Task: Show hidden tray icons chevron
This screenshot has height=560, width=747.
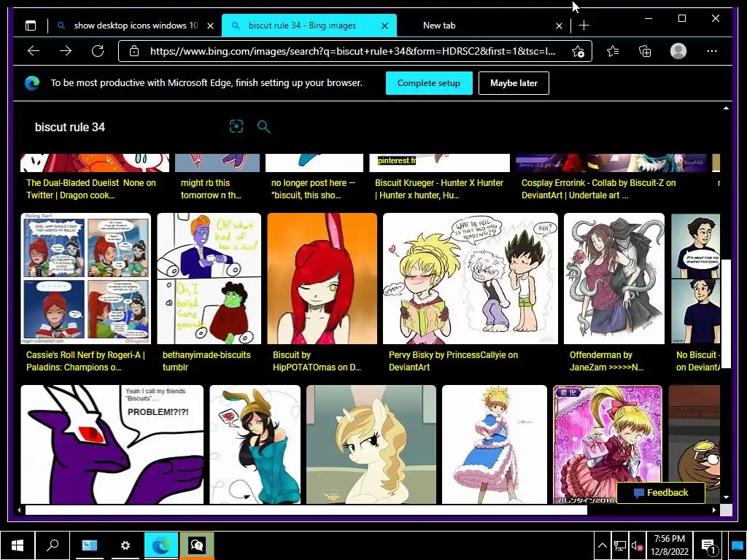Action: pos(603,545)
